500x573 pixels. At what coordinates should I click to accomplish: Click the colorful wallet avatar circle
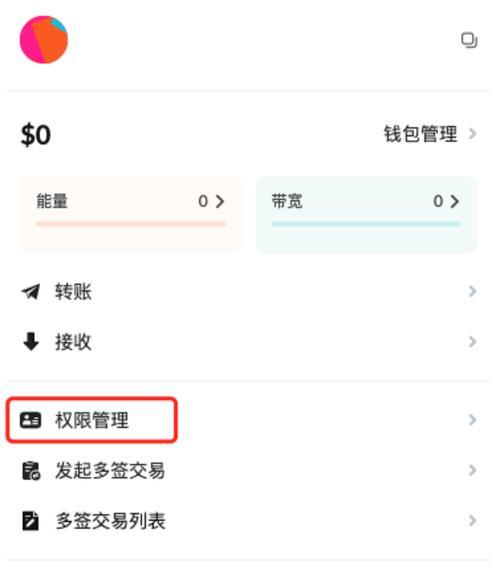[44, 39]
